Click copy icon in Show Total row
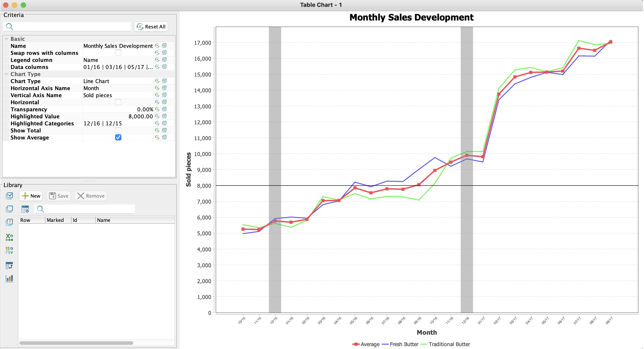644x349 pixels. (x=164, y=130)
